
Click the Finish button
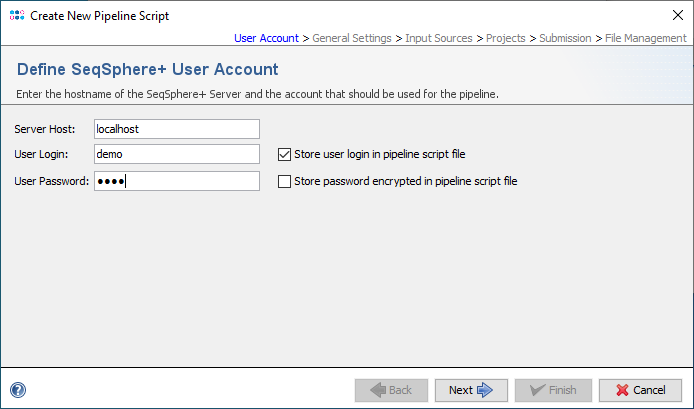553,390
